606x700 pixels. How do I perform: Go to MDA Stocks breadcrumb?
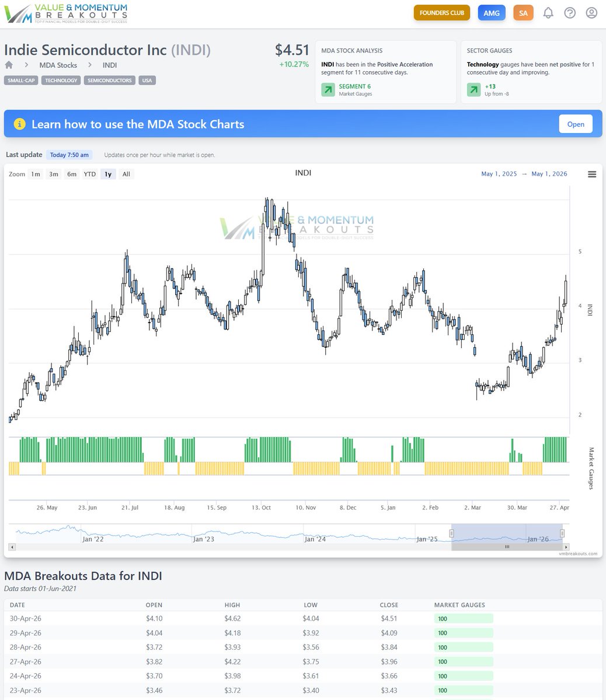(58, 65)
